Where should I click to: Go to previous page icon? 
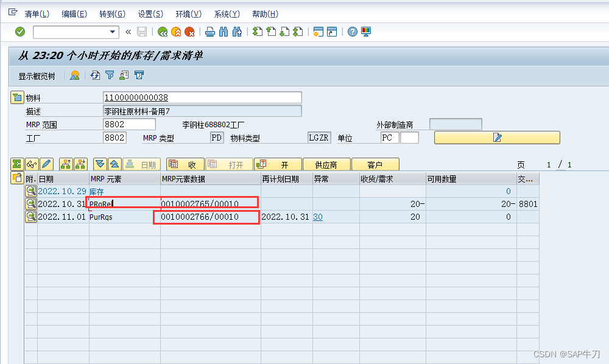(271, 32)
